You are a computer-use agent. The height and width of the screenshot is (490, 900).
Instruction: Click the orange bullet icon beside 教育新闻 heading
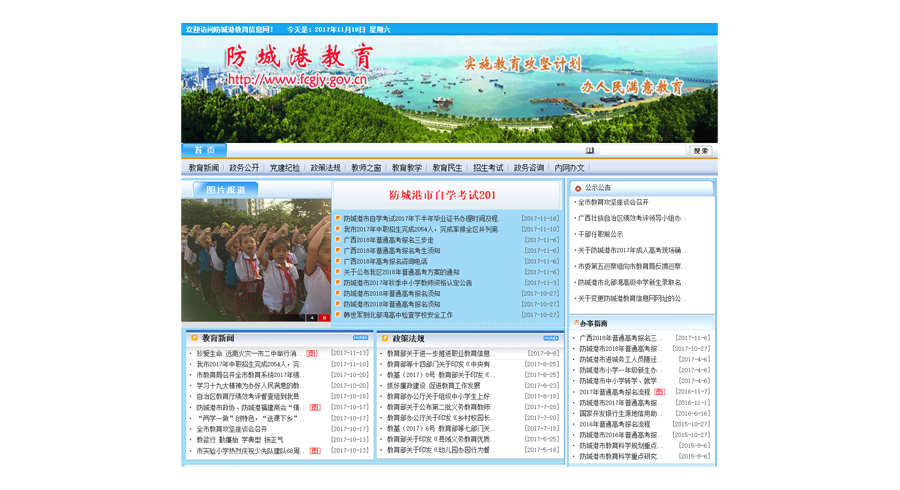[194, 339]
